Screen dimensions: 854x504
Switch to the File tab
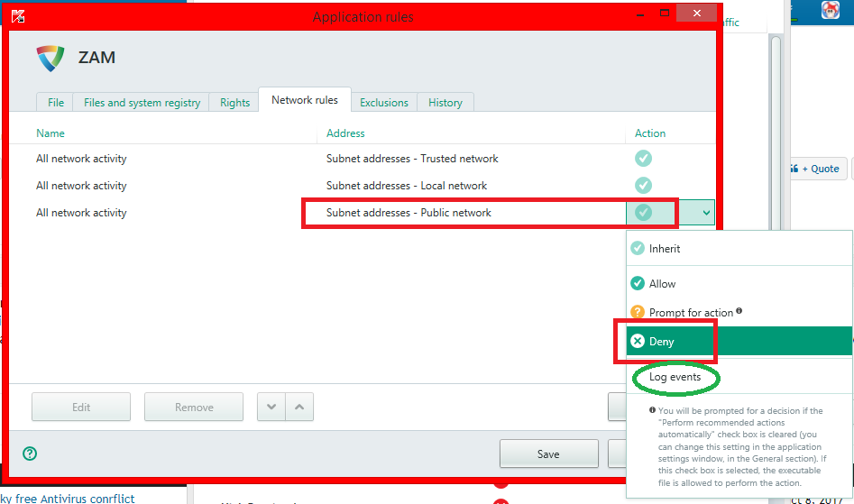(x=56, y=102)
